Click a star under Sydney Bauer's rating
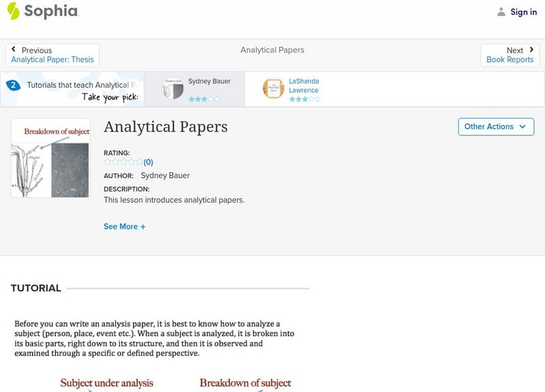 click(196, 97)
